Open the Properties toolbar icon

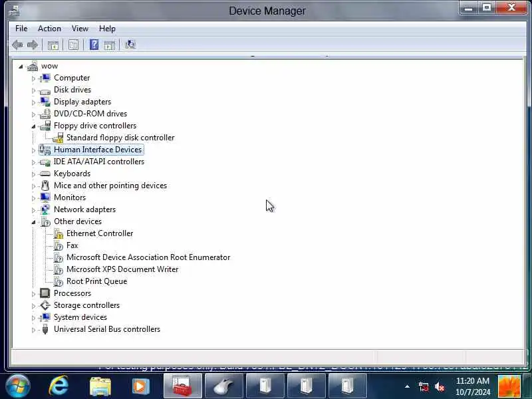pyautogui.click(x=73, y=45)
